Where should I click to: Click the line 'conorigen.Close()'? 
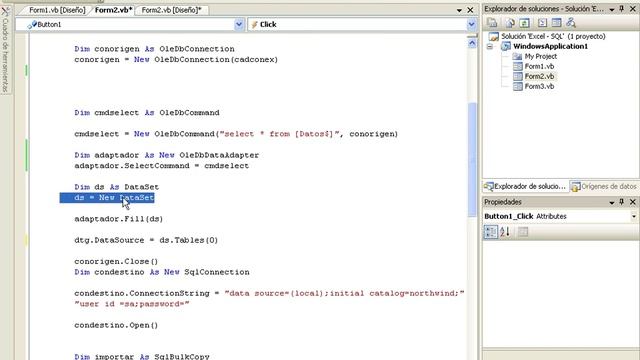tap(116, 261)
